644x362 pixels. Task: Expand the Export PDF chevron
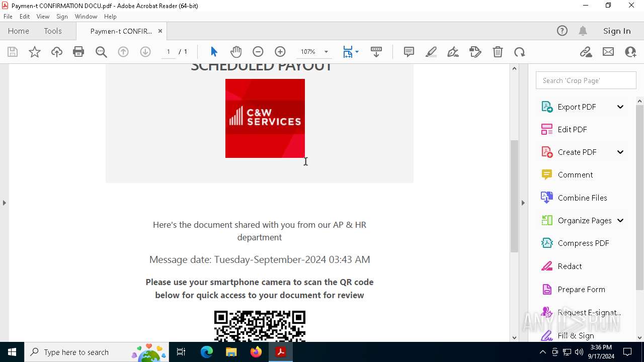tap(620, 107)
